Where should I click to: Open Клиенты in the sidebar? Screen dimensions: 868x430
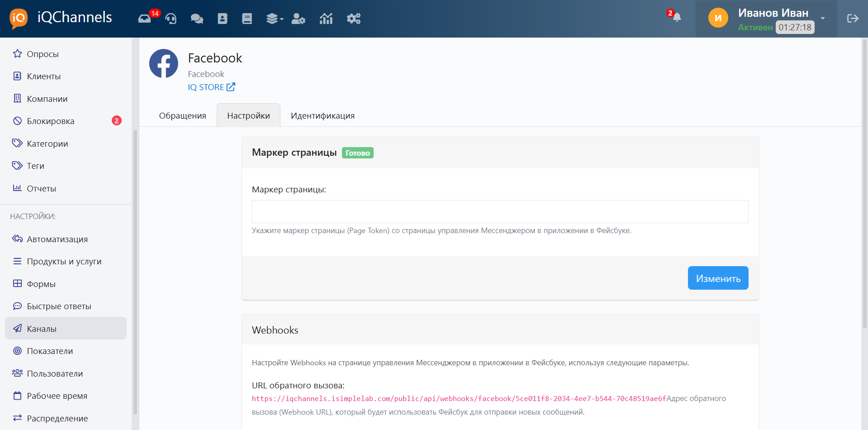66,76
